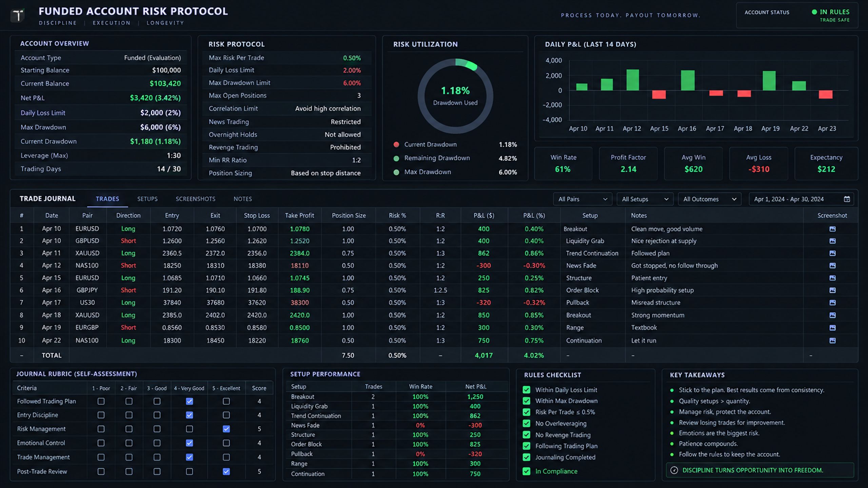Screen dimensions: 868x488
Task: Switch to the Notes tab
Action: (x=243, y=199)
